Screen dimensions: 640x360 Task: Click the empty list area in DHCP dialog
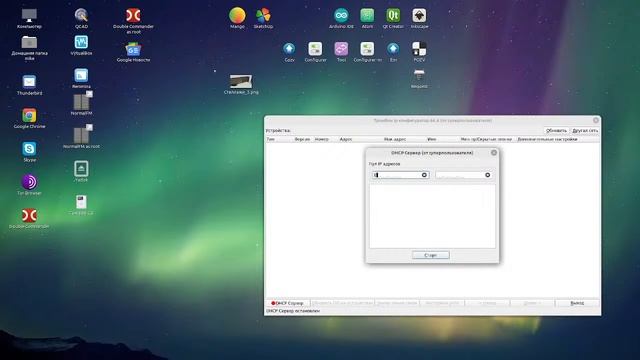[432, 216]
